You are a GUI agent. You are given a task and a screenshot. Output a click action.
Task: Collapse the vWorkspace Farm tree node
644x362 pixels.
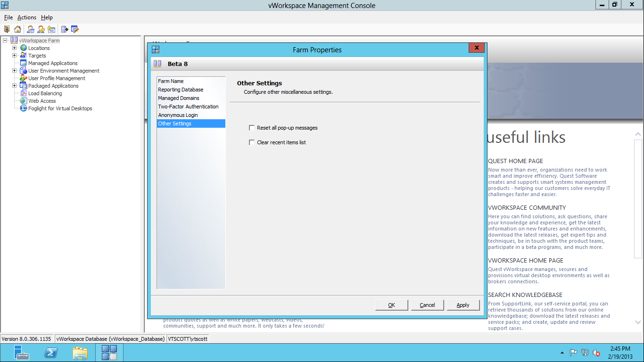click(5, 41)
